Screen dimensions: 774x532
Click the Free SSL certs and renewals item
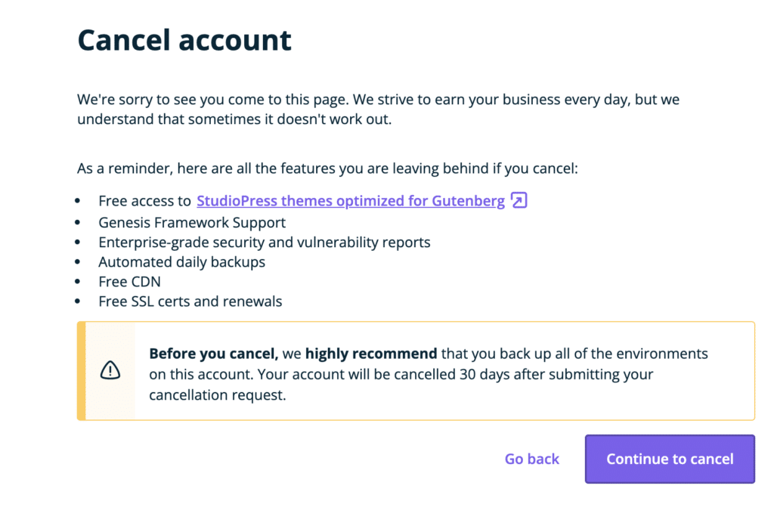tap(190, 302)
